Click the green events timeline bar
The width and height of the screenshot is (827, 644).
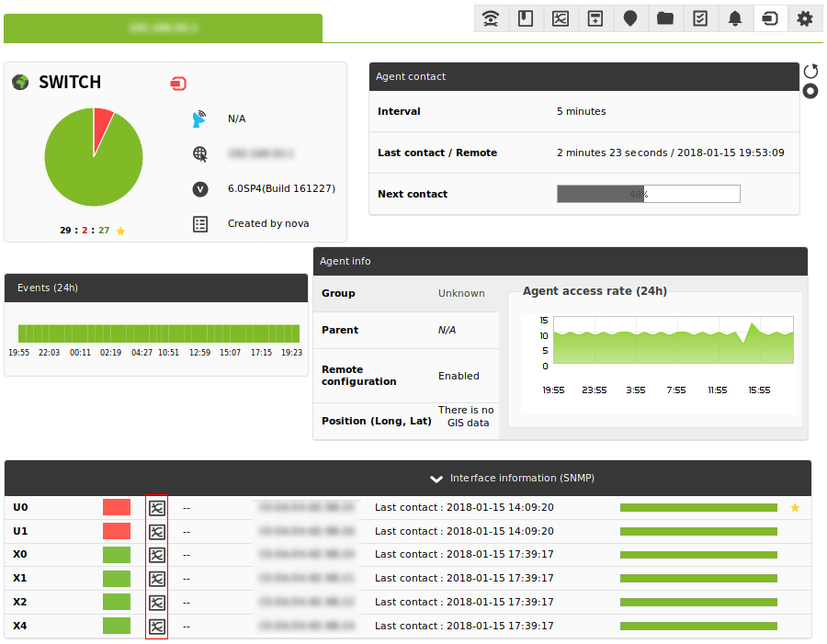(159, 333)
